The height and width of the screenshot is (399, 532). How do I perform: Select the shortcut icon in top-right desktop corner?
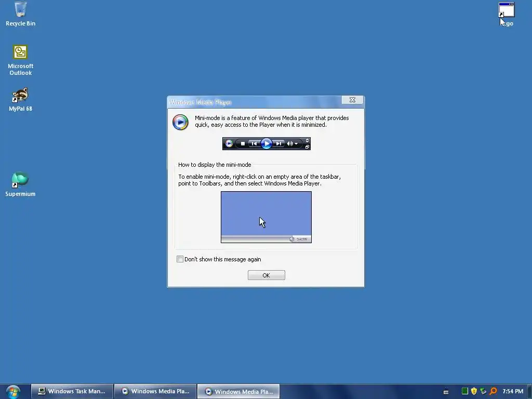pos(506,14)
